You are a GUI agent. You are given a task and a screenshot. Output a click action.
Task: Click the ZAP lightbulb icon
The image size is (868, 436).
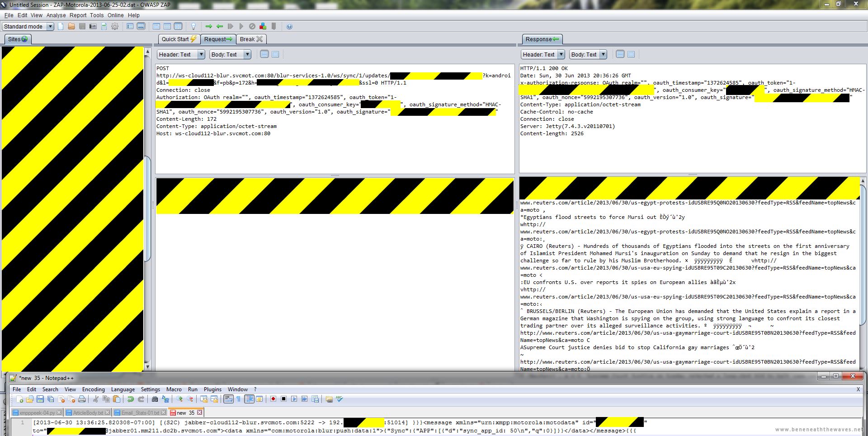coord(193,26)
